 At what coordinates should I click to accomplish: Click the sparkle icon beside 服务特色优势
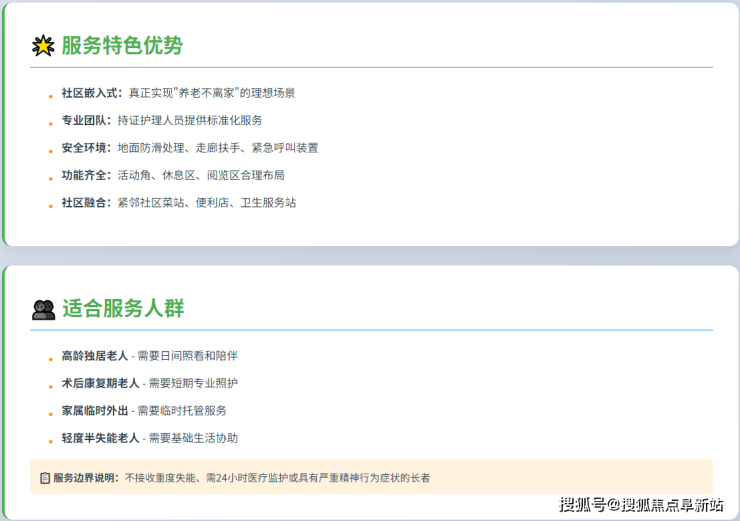pyautogui.click(x=43, y=46)
